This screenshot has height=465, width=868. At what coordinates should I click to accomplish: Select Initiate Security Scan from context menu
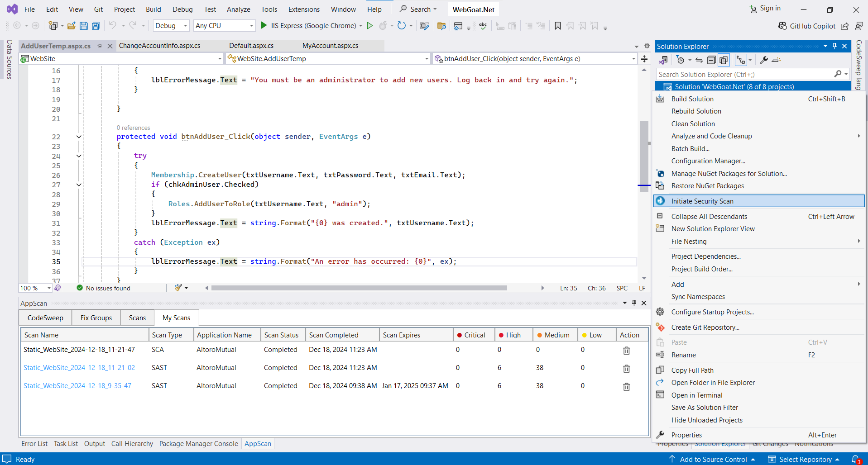coord(759,201)
